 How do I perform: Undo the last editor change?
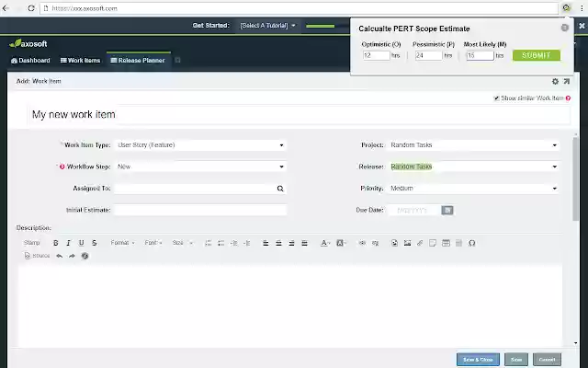59,256
